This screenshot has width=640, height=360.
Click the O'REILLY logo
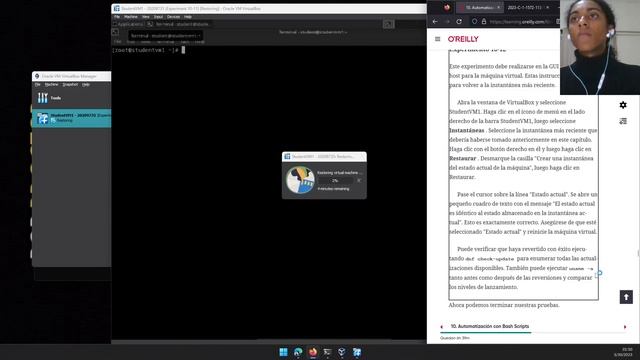point(463,39)
